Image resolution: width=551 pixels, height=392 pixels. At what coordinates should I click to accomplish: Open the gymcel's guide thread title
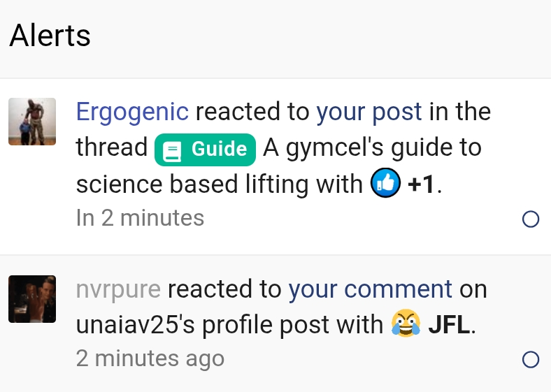click(x=372, y=148)
